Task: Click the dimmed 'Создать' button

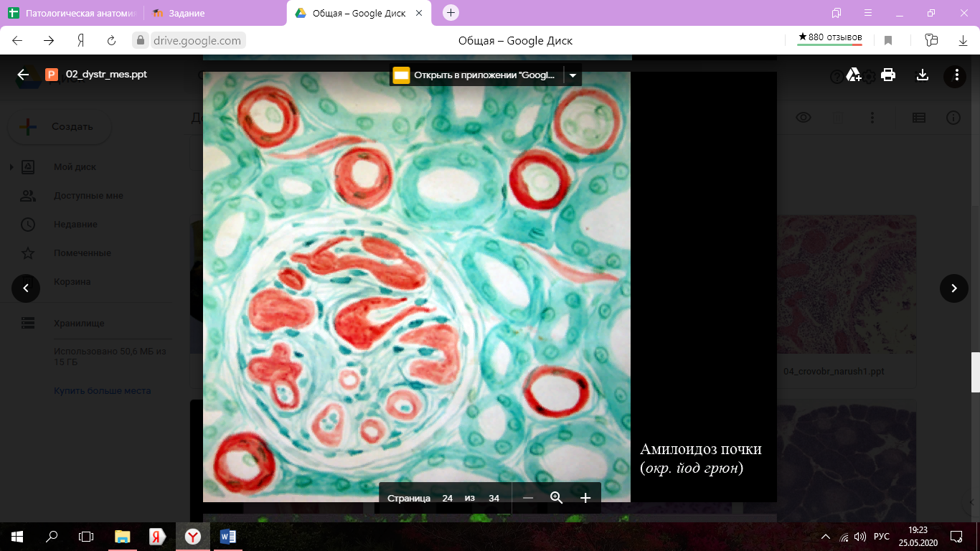Action: (x=60, y=127)
